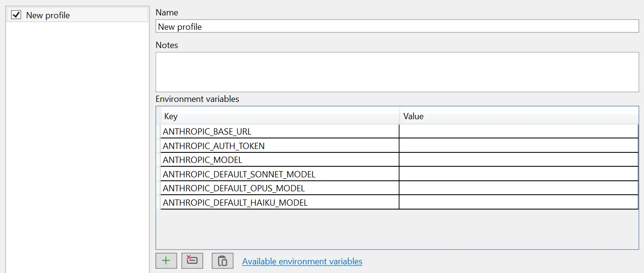Click the value cell for ANTHROPIC_BASE_URL
Screen dimensions: 644x273
pyautogui.click(x=519, y=131)
